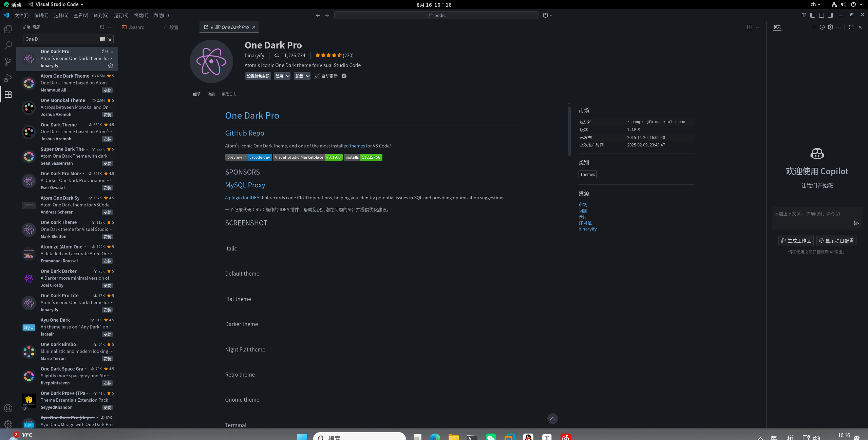Viewport: 868px width, 440px height.
Task: Toggle primary side bar layout button
Action: [x=813, y=15]
